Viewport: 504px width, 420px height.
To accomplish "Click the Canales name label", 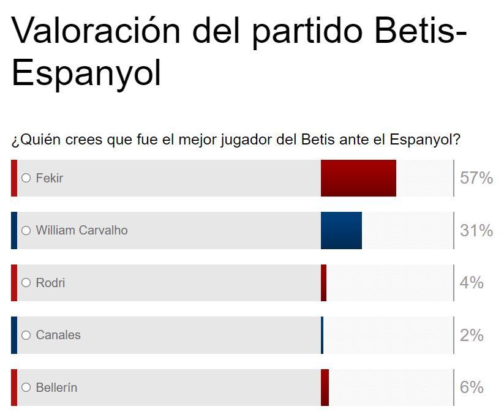I will [58, 335].
